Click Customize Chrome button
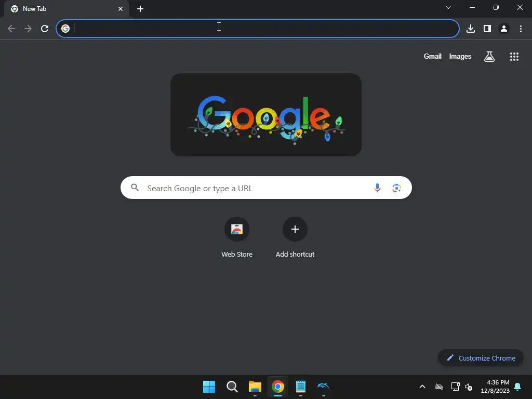This screenshot has width=532, height=399. (481, 358)
